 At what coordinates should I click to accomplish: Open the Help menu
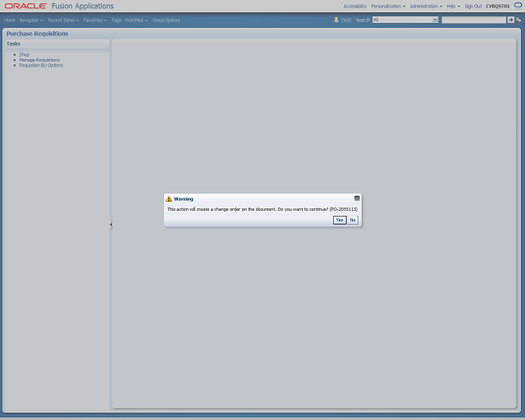pyautogui.click(x=453, y=6)
